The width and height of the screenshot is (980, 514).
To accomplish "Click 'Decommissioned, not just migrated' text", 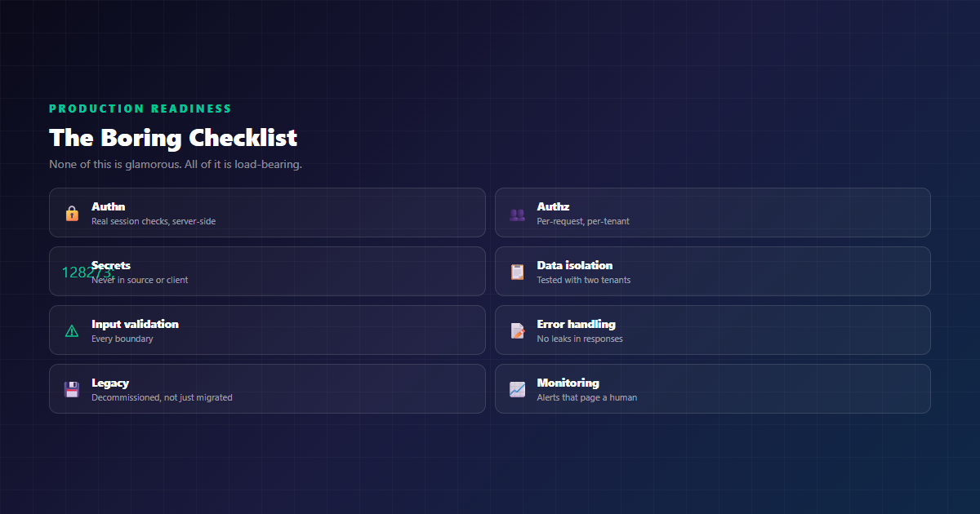I will click(162, 397).
